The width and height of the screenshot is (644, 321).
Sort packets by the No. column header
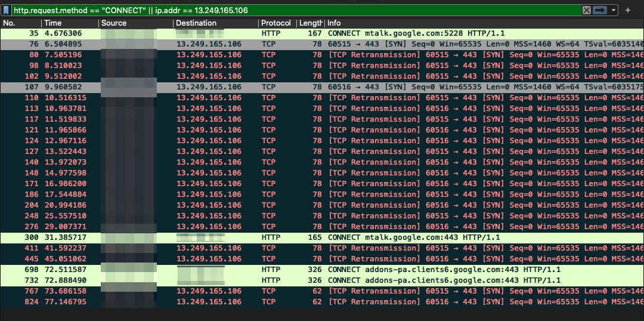click(x=20, y=23)
